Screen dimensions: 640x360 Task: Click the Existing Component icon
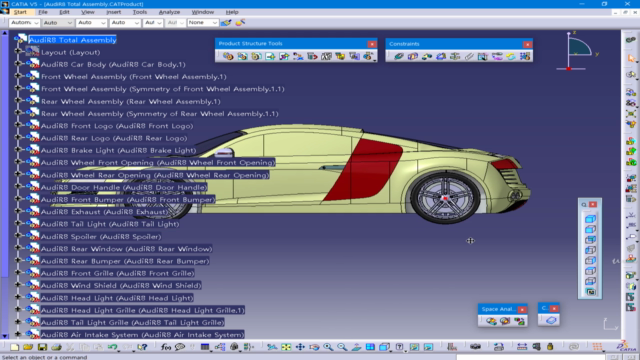point(270,56)
